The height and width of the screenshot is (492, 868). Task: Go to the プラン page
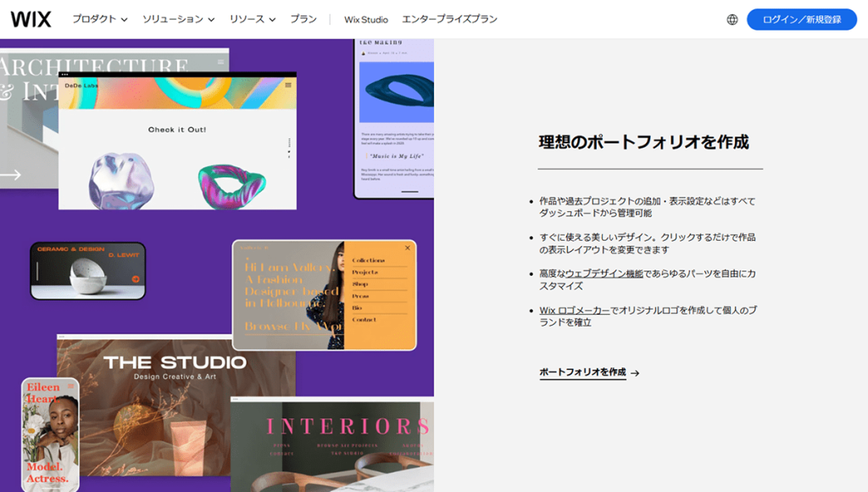[303, 19]
